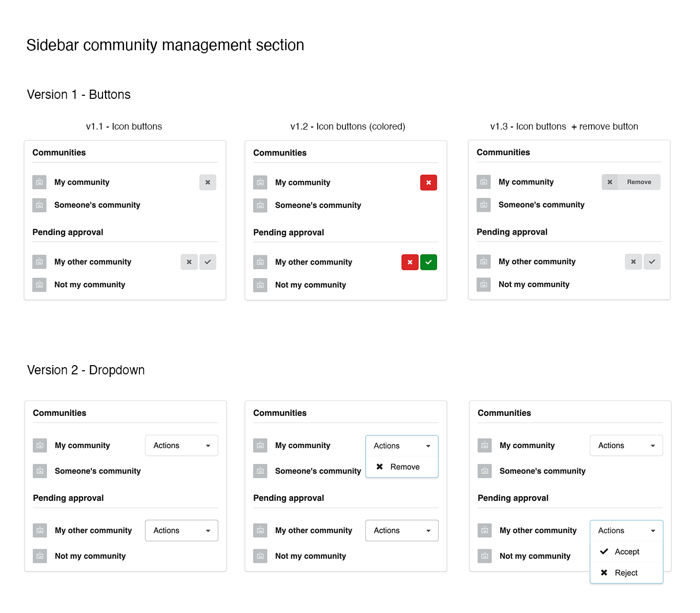Click the accept checkmark for My other community in v1.1
Image resolution: width=700 pixels, height=613 pixels.
tap(208, 262)
